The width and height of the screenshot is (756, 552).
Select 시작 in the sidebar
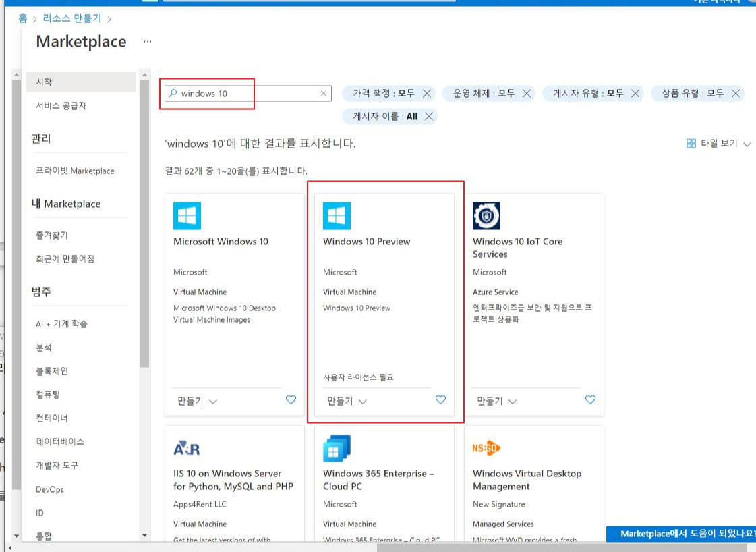coord(80,82)
